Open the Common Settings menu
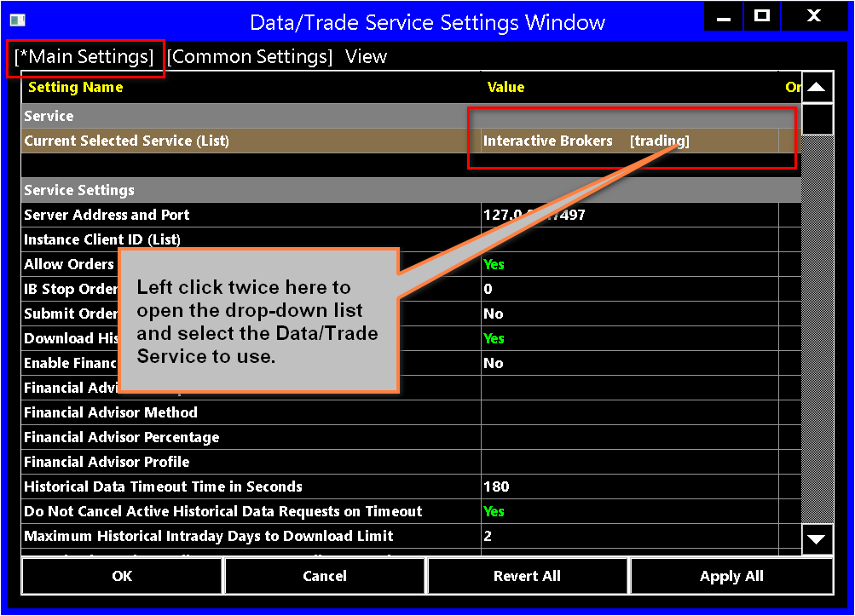Screen dimensions: 855x616 point(250,57)
